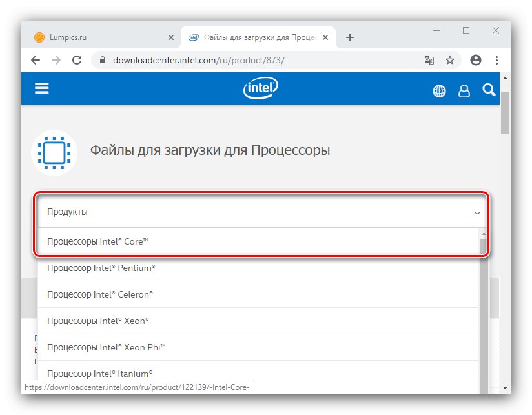Open Chrome's three-dot menu

(x=496, y=60)
